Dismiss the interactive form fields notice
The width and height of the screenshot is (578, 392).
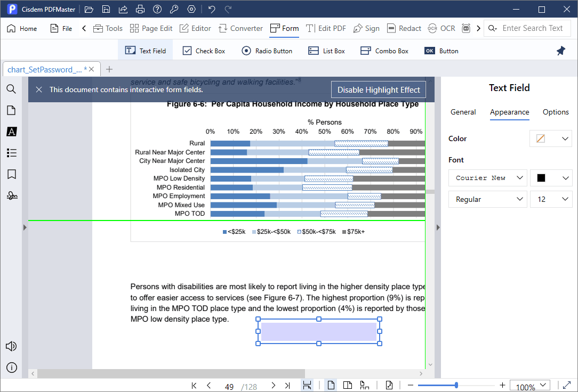click(39, 89)
